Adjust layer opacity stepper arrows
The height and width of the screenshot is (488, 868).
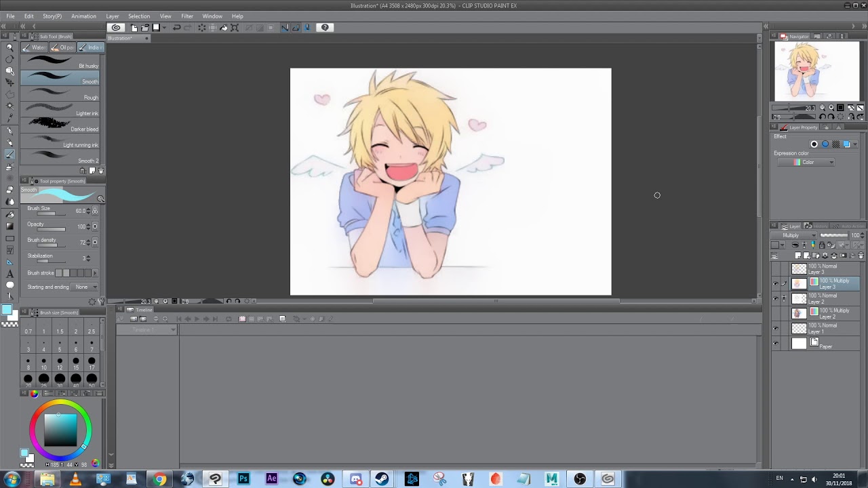point(862,235)
